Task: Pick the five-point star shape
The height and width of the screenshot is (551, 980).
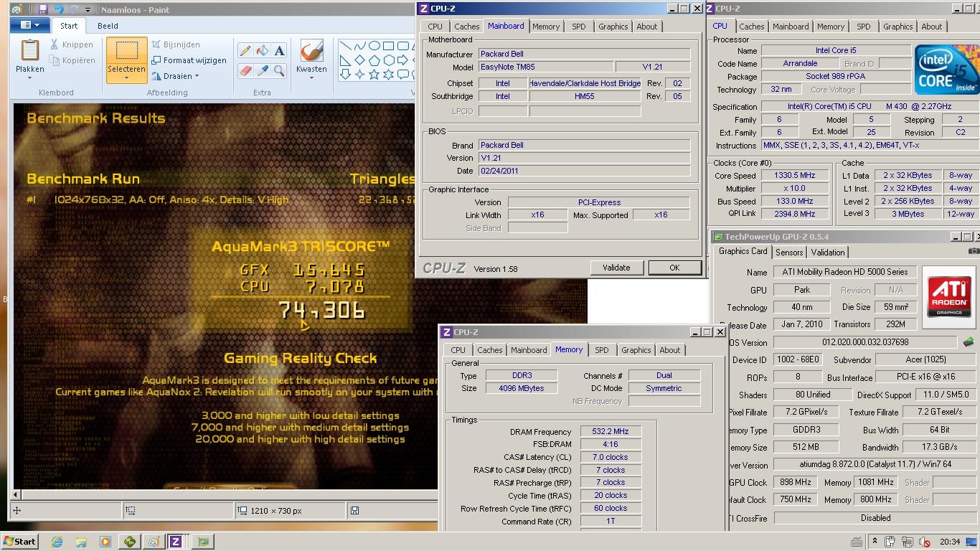Action: click(374, 75)
